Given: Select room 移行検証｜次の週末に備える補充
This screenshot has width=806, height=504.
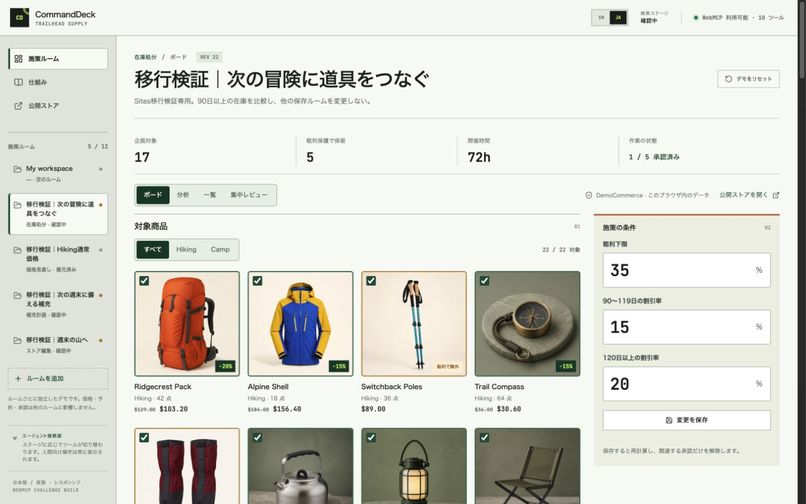Looking at the screenshot, I should 58,304.
